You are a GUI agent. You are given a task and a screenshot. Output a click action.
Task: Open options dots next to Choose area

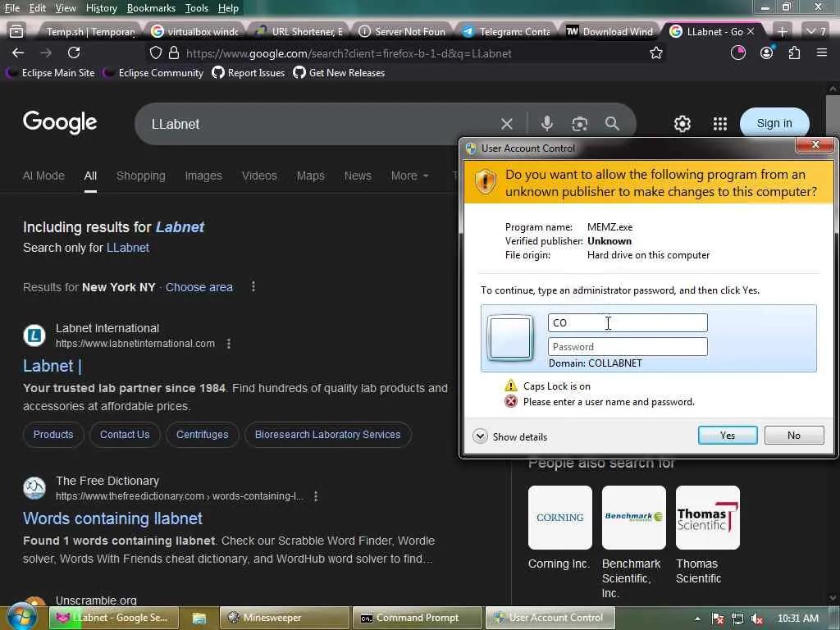point(253,286)
